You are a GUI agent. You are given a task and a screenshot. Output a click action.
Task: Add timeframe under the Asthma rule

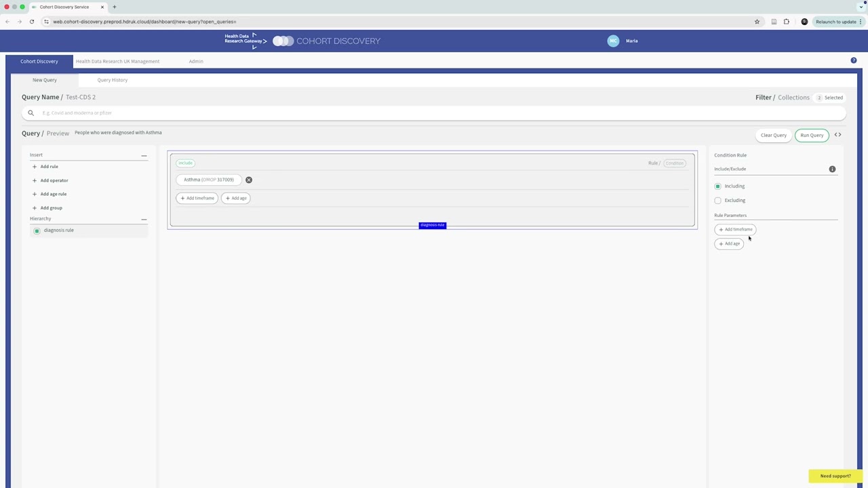click(197, 198)
